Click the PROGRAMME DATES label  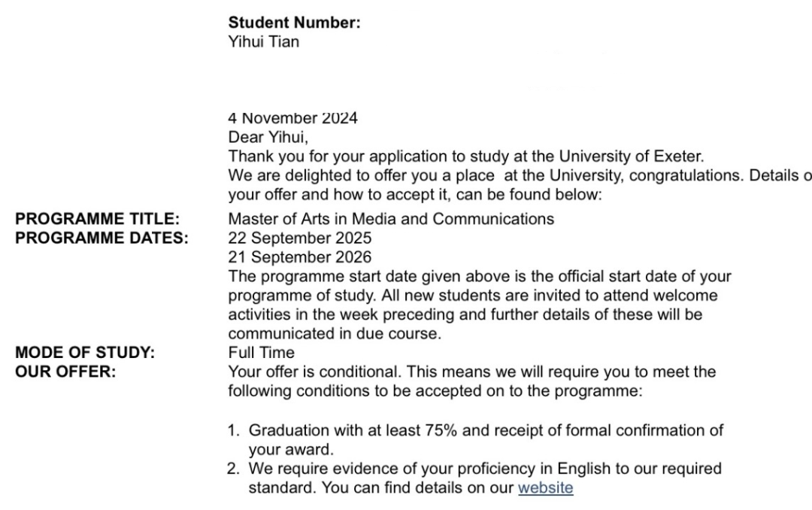[x=101, y=238]
